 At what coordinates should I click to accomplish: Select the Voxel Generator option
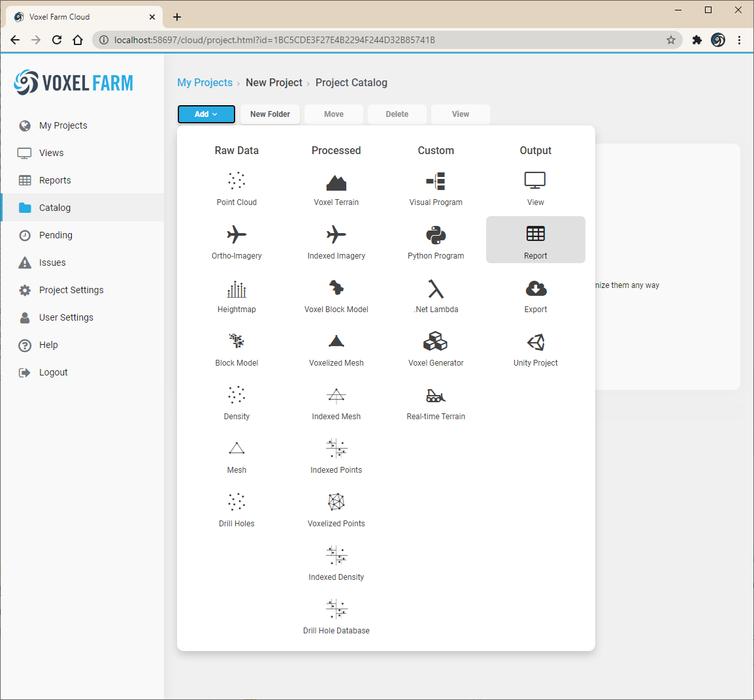436,349
